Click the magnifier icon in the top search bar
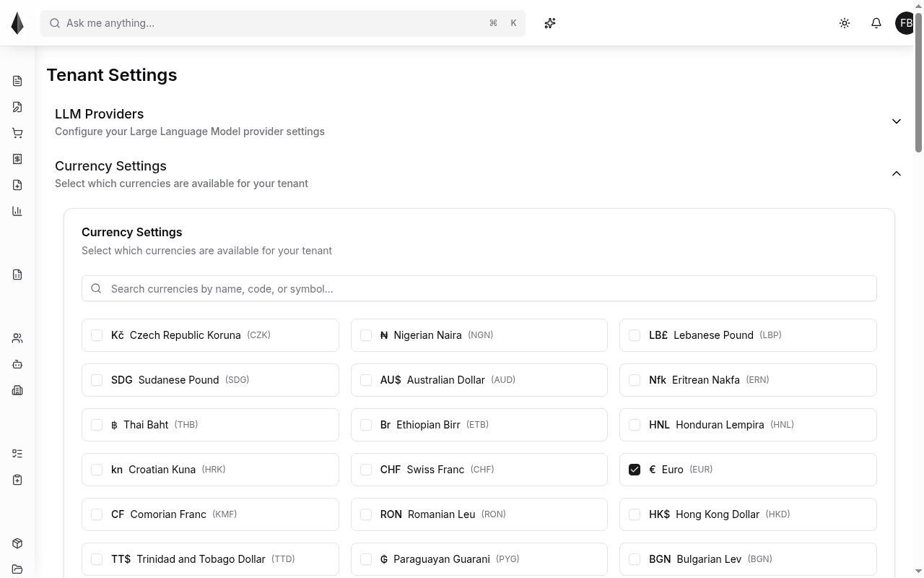Image resolution: width=924 pixels, height=578 pixels. pyautogui.click(x=55, y=23)
